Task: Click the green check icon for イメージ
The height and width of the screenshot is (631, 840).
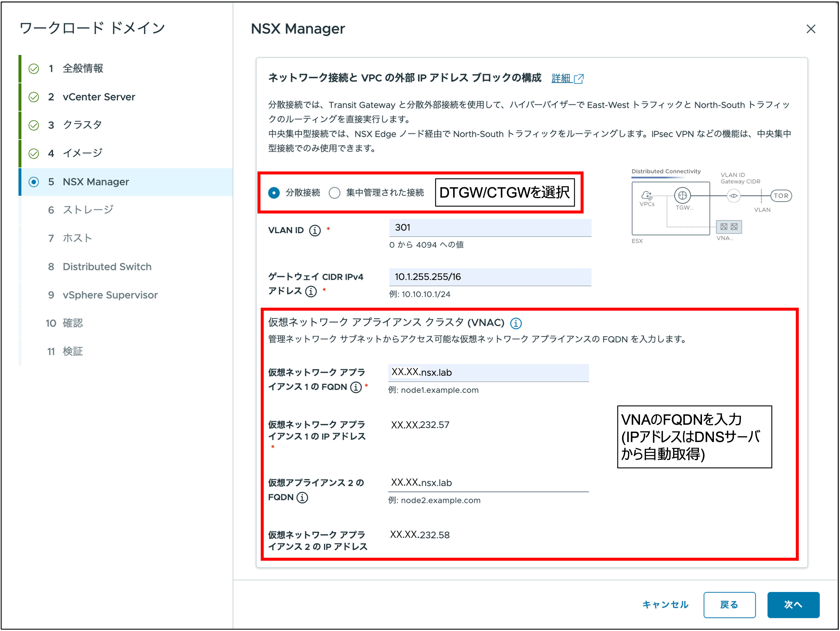Action: point(34,154)
